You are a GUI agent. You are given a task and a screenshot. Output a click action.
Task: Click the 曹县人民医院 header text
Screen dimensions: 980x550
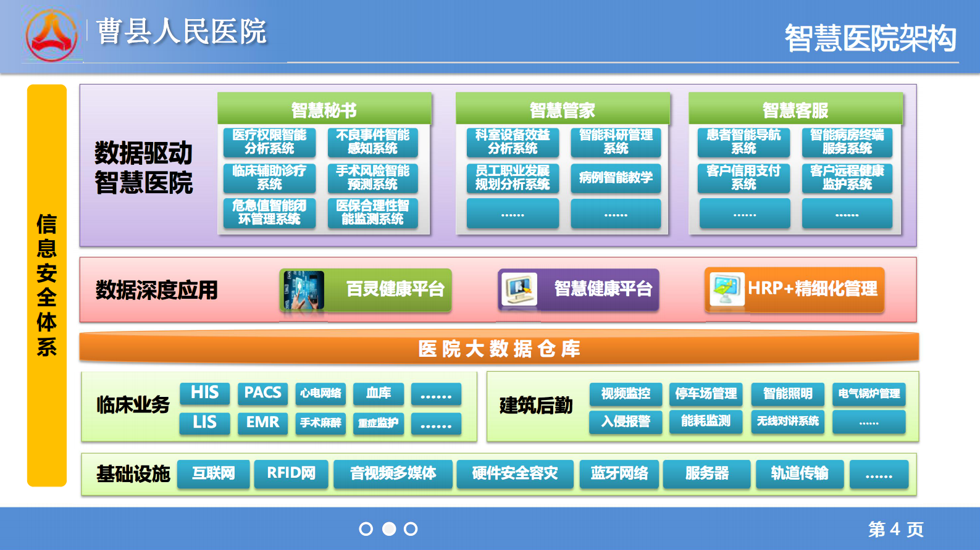(x=182, y=31)
